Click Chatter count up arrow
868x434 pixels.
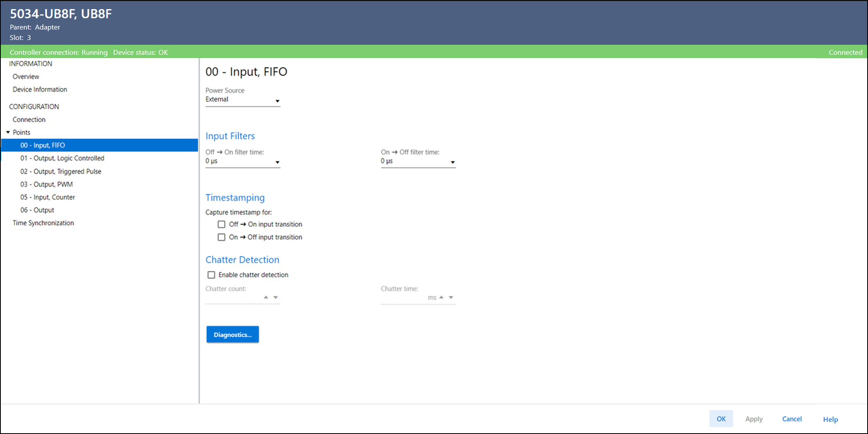click(266, 297)
